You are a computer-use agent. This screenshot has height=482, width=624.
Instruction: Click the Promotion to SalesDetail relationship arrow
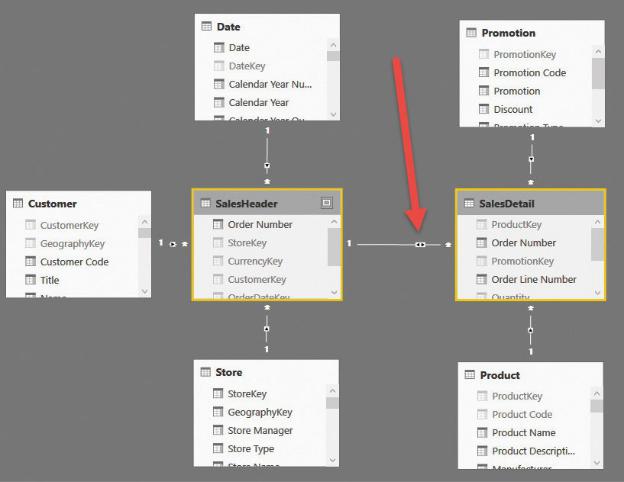[x=531, y=159]
